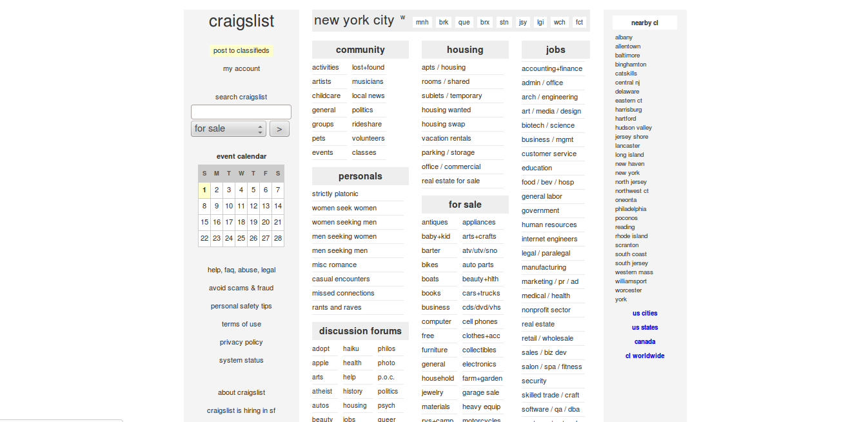868x422 pixels.
Task: Open "cl worldwide"
Action: (645, 356)
